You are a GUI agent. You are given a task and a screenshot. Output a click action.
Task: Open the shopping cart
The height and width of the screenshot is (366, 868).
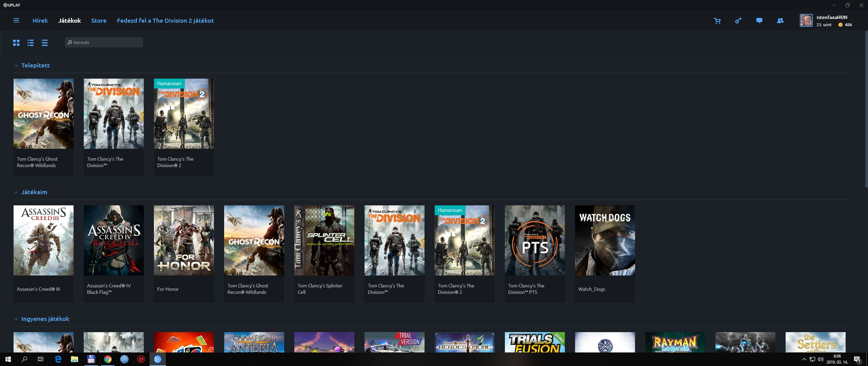click(x=717, y=21)
